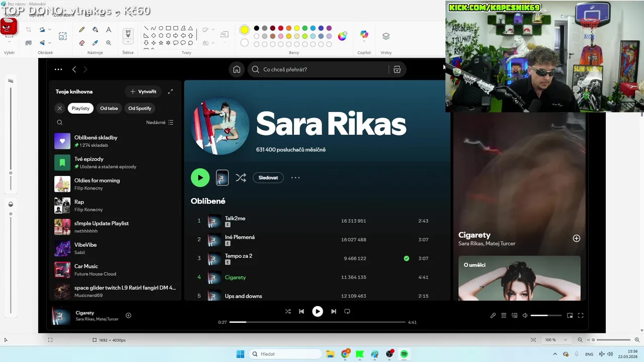Image resolution: width=644 pixels, height=362 pixels.
Task: Choose the Line shape
Action: 146,28
